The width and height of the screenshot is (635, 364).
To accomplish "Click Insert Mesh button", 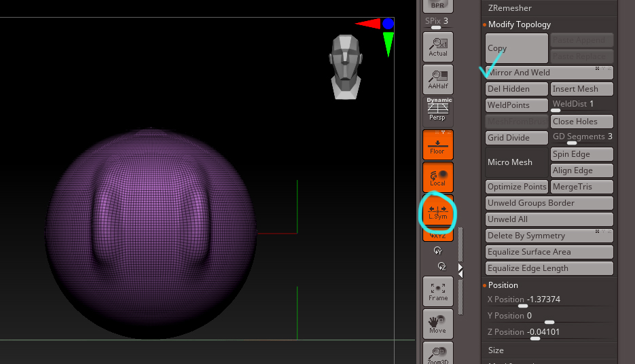I will pos(581,89).
